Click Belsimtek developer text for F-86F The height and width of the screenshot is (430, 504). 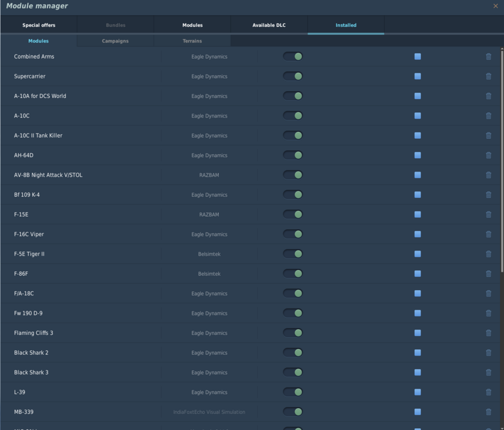209,274
